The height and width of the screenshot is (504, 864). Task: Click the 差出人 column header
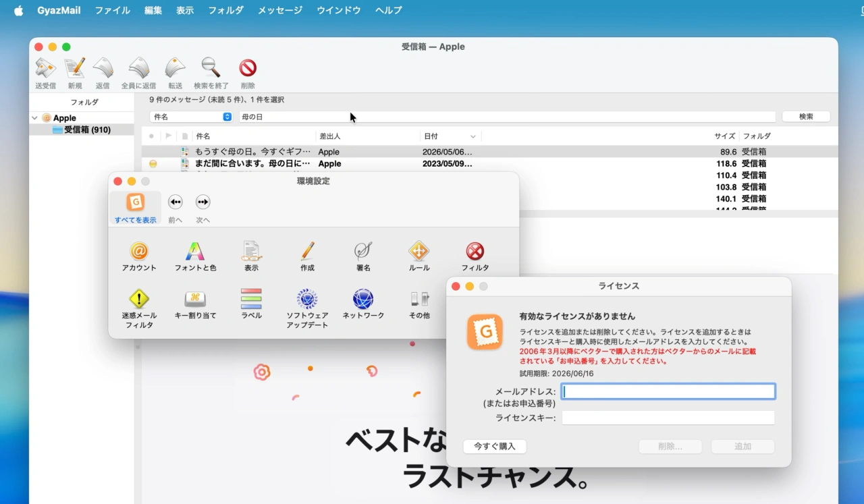[369, 136]
